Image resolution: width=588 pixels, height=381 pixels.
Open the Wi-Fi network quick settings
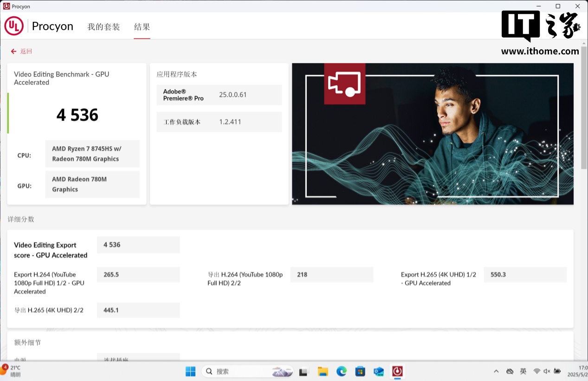coord(536,371)
